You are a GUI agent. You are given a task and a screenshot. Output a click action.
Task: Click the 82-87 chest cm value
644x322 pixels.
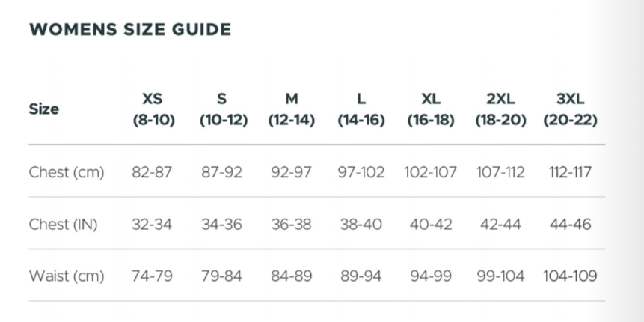pyautogui.click(x=152, y=172)
